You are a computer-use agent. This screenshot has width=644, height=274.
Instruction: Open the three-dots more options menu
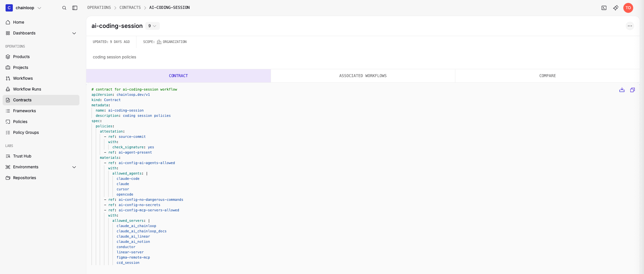tap(630, 26)
